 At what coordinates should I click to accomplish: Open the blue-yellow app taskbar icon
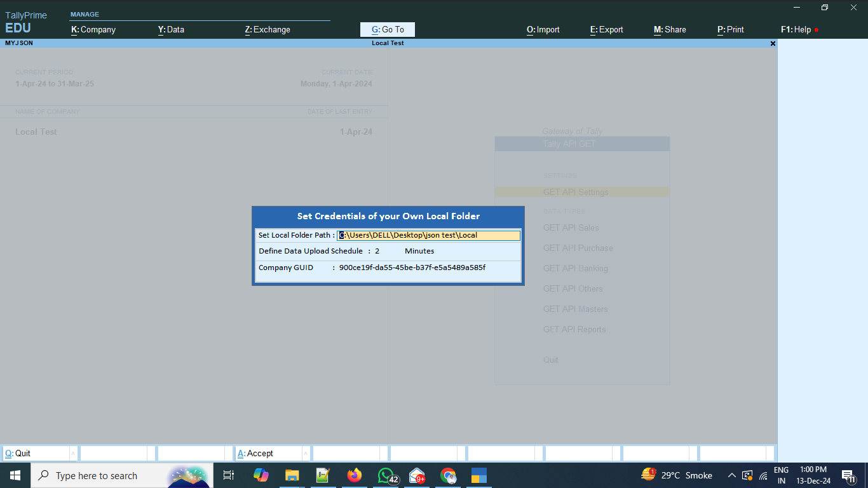click(x=478, y=475)
